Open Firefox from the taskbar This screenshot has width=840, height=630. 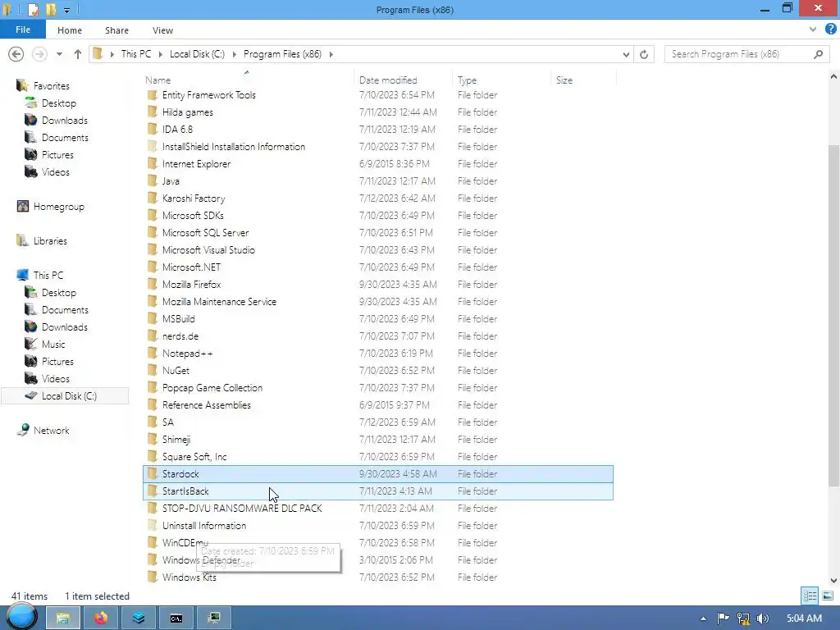101,619
